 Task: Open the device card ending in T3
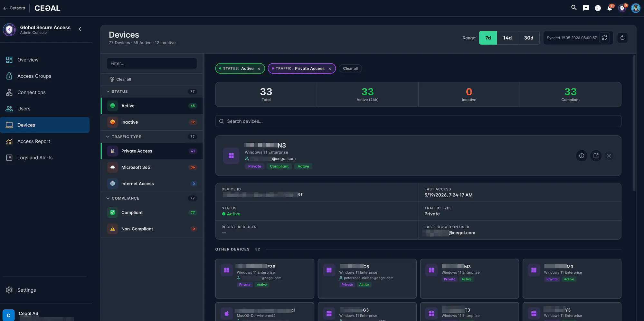469,312
